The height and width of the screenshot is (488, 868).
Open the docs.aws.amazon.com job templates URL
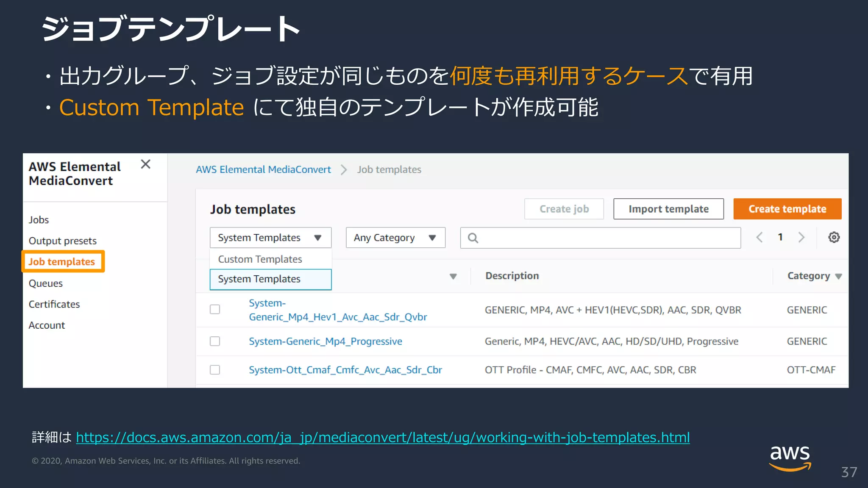pyautogui.click(x=383, y=437)
